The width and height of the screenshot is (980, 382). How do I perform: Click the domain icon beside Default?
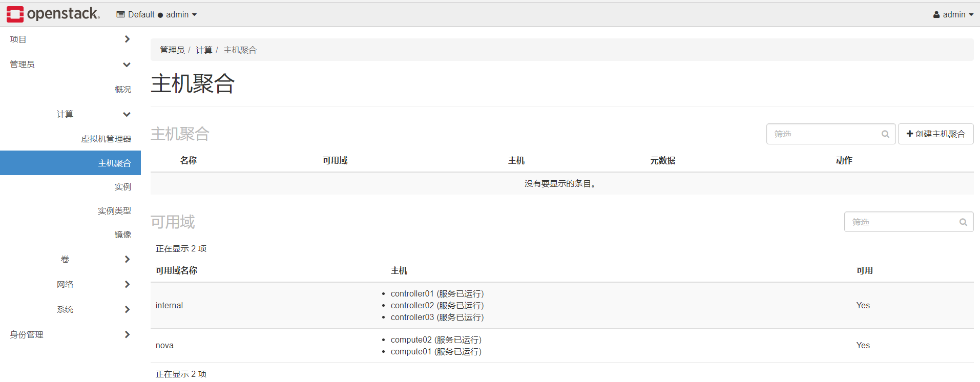(x=120, y=14)
